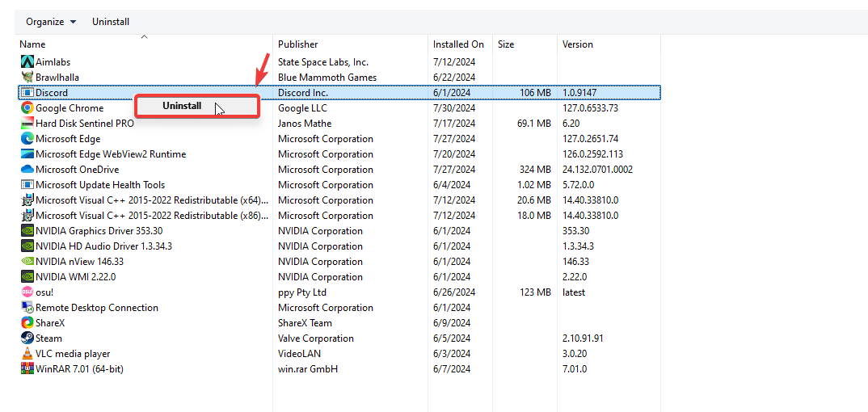Click the ShareX icon

[x=27, y=323]
